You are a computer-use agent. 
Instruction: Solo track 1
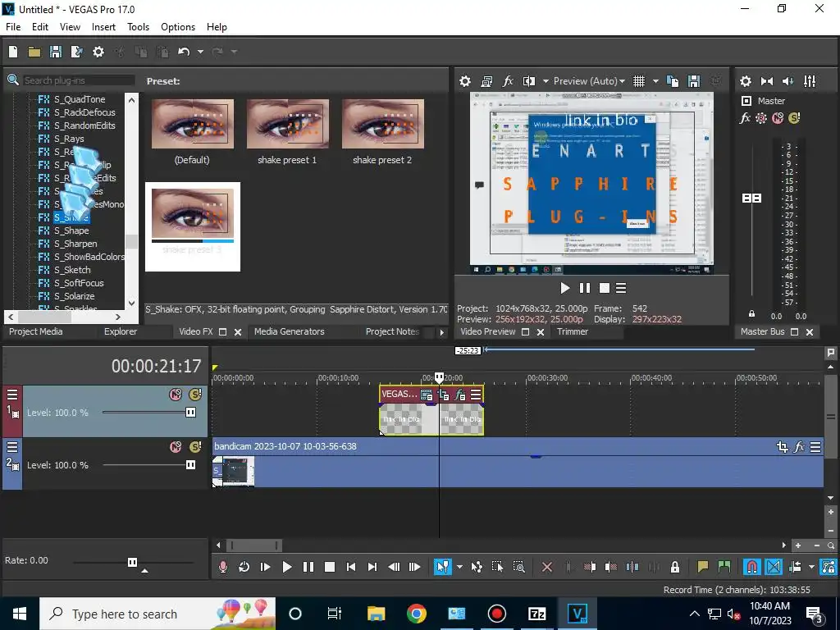195,395
